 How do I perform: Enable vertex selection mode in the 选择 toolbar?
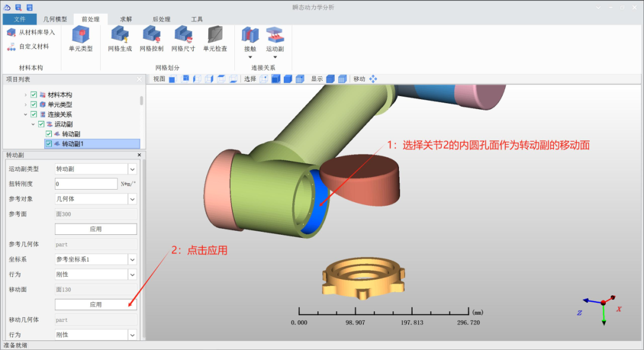tap(264, 79)
